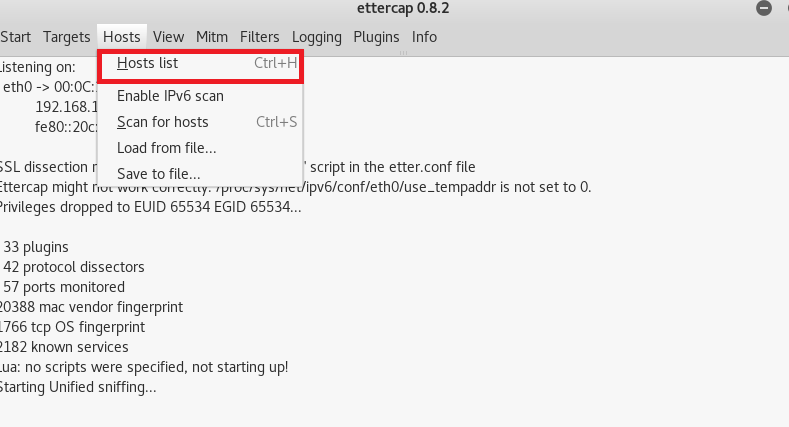Open the Plugins menu
The height and width of the screenshot is (427, 789).
[x=376, y=37]
